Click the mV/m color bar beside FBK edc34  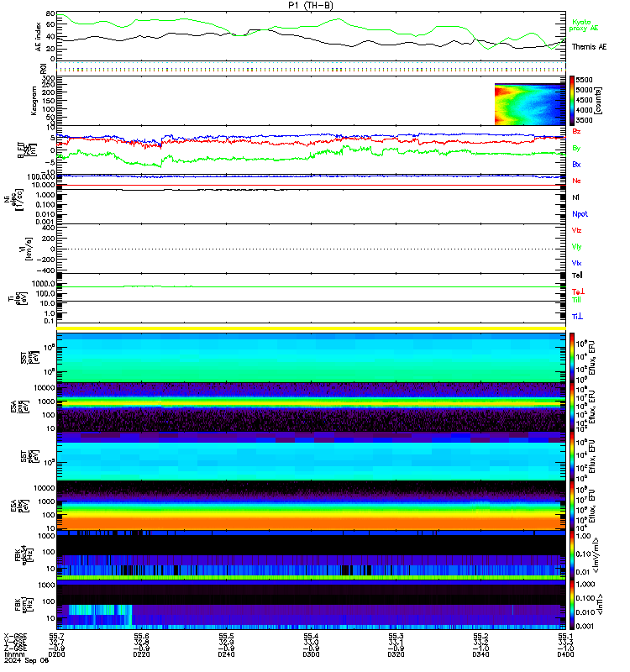coord(572,555)
